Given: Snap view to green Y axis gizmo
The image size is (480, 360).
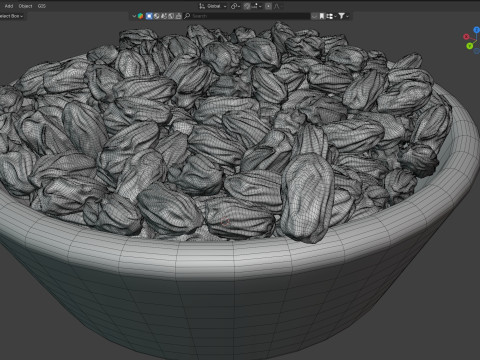Looking at the screenshot, I should 470,46.
